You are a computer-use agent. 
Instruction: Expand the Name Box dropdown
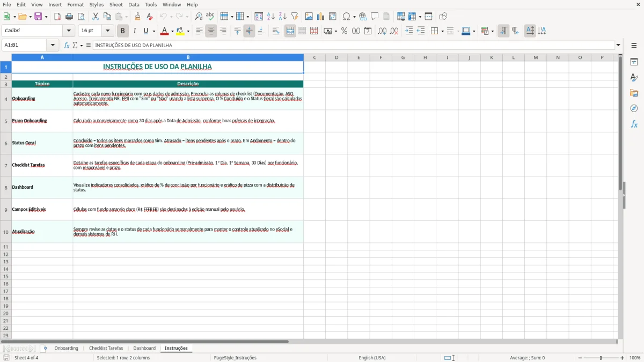click(53, 45)
